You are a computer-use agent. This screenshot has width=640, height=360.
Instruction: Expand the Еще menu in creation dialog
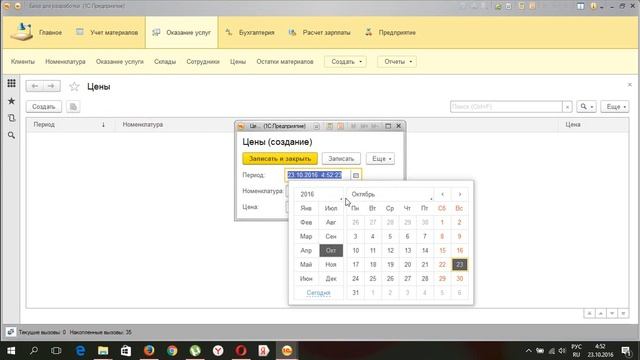pos(380,158)
